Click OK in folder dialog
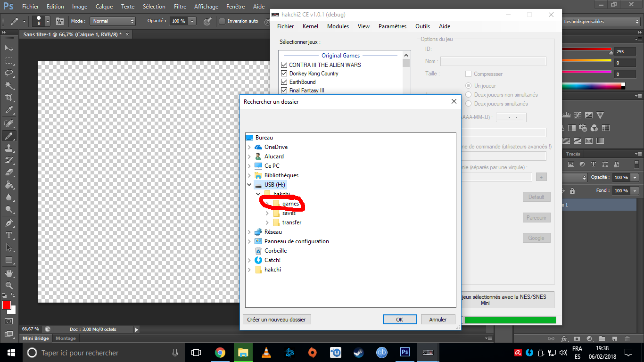The height and width of the screenshot is (362, 644). click(399, 320)
